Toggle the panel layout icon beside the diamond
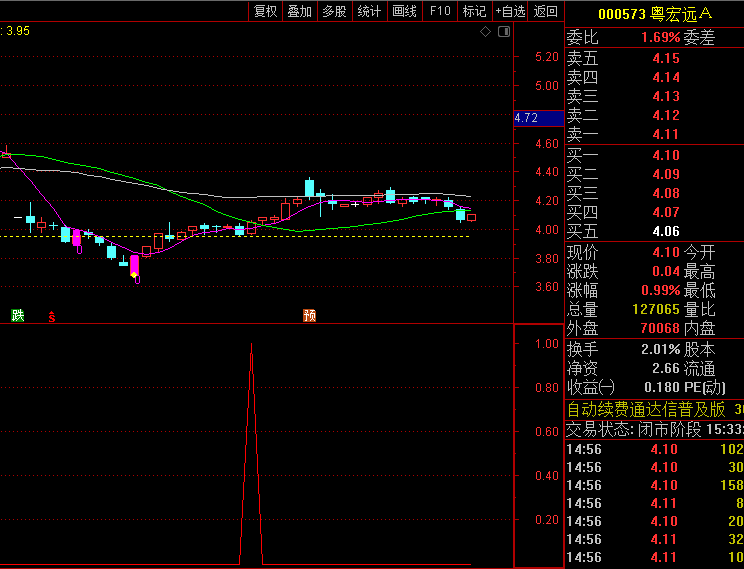The width and height of the screenshot is (744, 569). 504,32
